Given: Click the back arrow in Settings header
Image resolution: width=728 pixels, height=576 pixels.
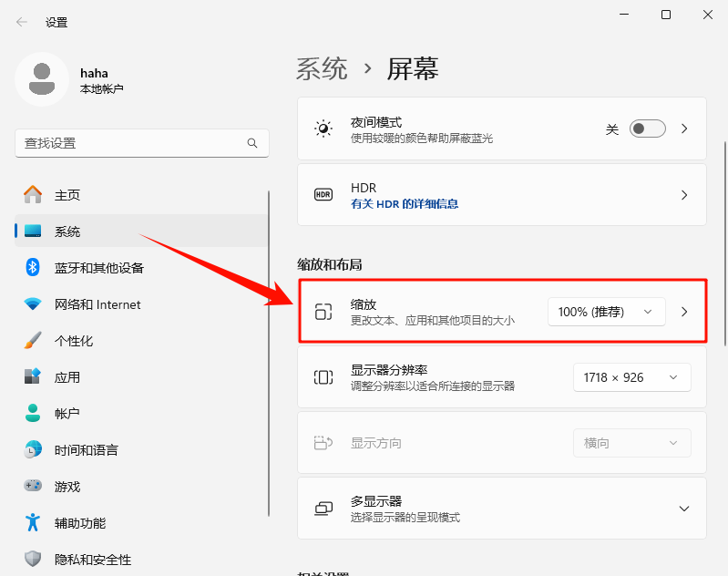Looking at the screenshot, I should tap(21, 22).
